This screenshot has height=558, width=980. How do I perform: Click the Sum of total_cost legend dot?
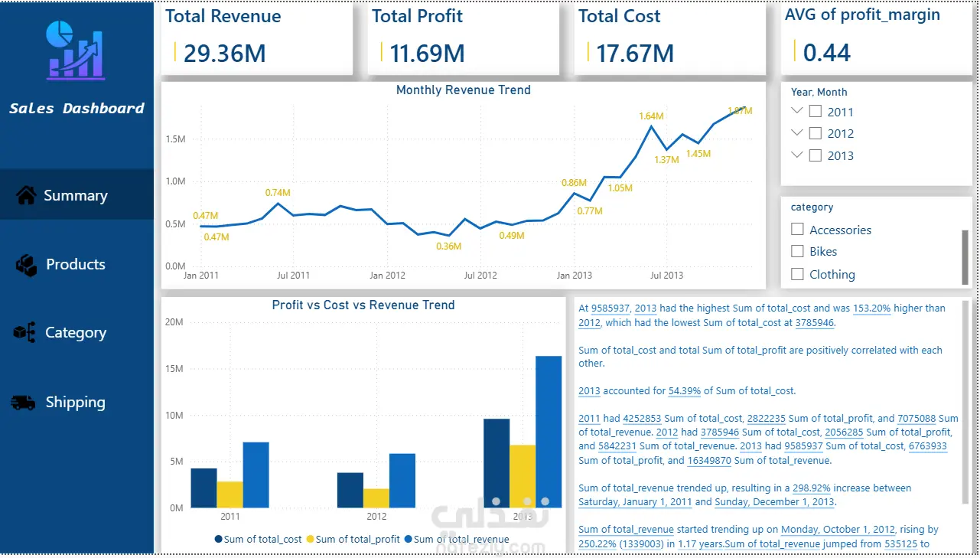[219, 540]
